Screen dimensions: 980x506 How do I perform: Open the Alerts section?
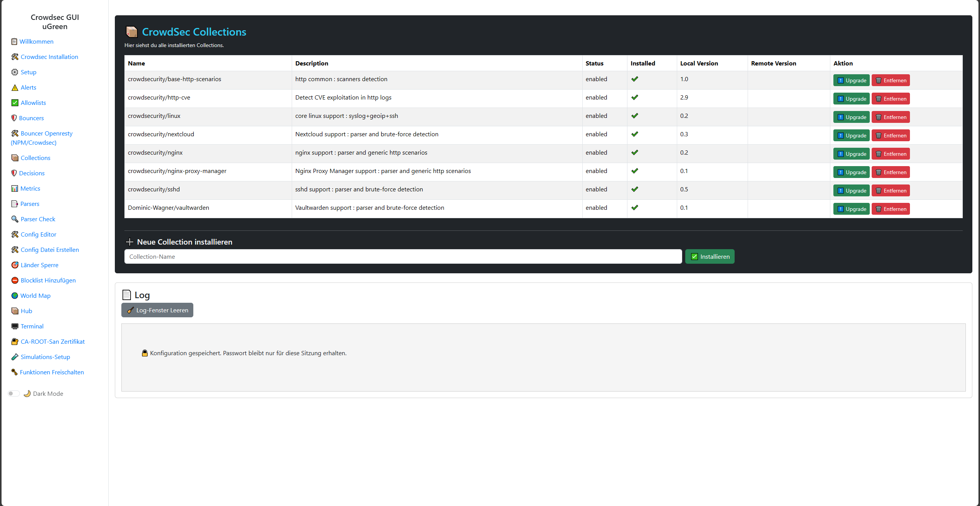[28, 87]
